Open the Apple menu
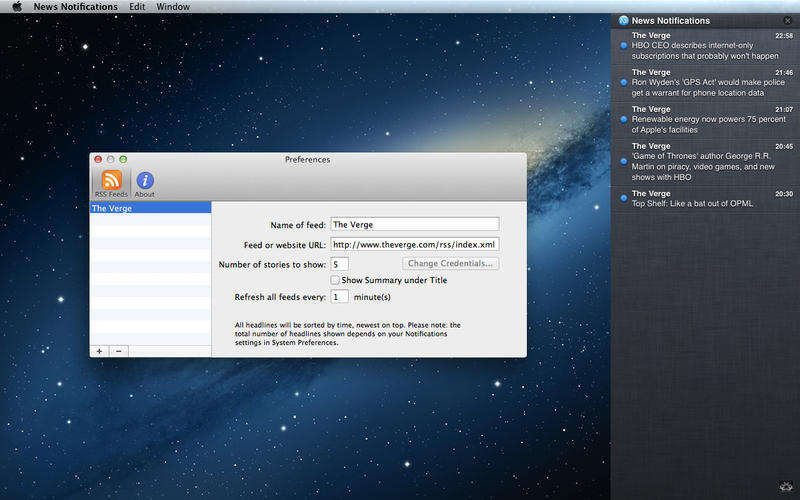Image resolution: width=800 pixels, height=500 pixels. (17, 7)
